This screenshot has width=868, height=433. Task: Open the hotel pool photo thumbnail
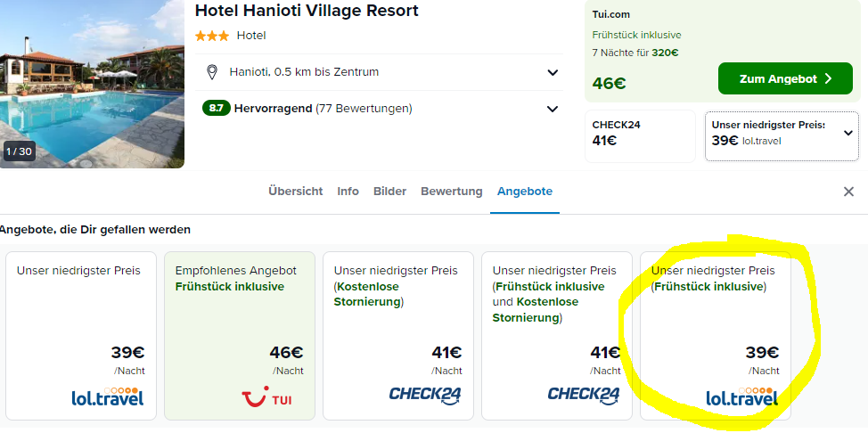(x=92, y=84)
